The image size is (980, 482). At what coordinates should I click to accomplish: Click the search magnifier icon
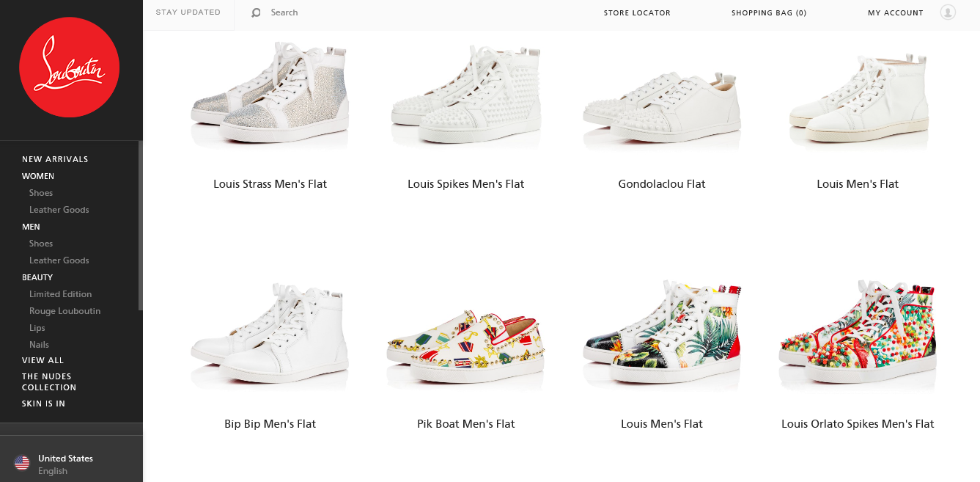(256, 12)
